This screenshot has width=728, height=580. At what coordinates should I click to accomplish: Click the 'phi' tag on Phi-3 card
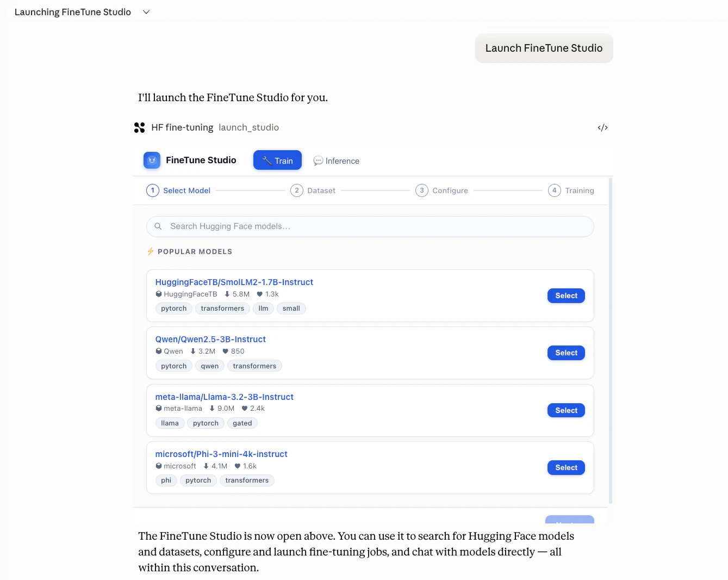point(166,480)
